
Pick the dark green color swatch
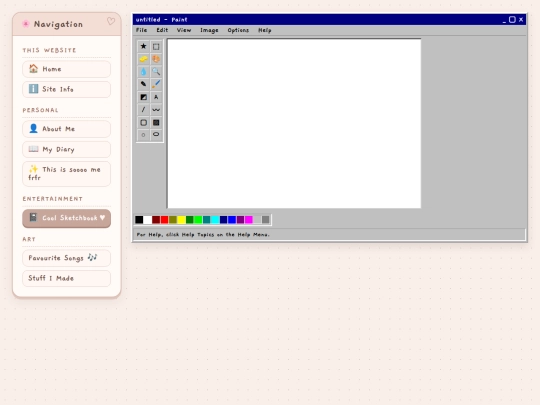190,220
